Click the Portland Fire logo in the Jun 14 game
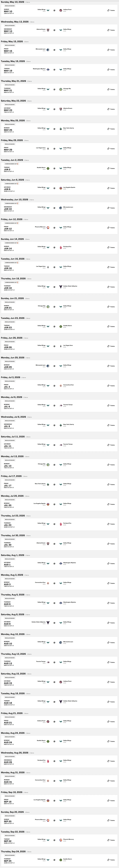 tap(60, 247)
